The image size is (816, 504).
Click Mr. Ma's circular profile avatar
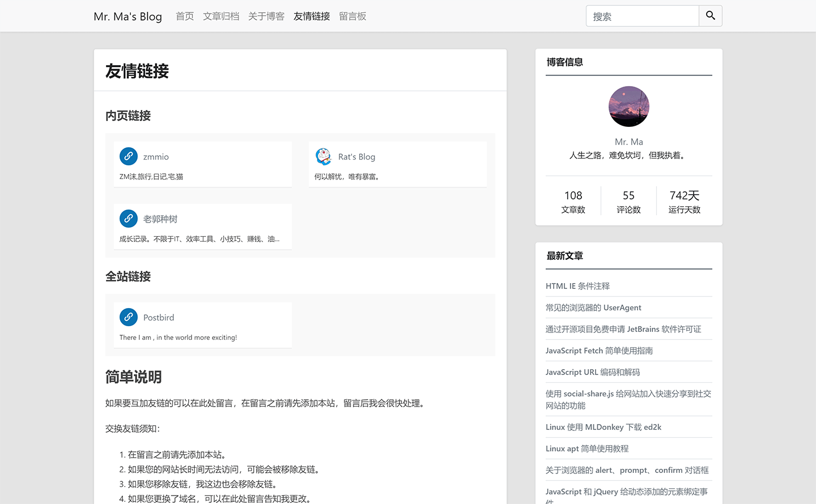pyautogui.click(x=628, y=106)
